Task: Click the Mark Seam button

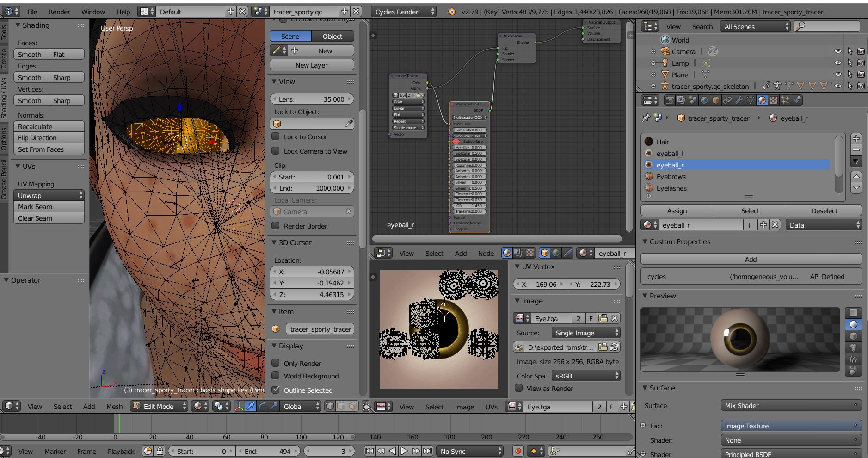Action: (x=49, y=207)
